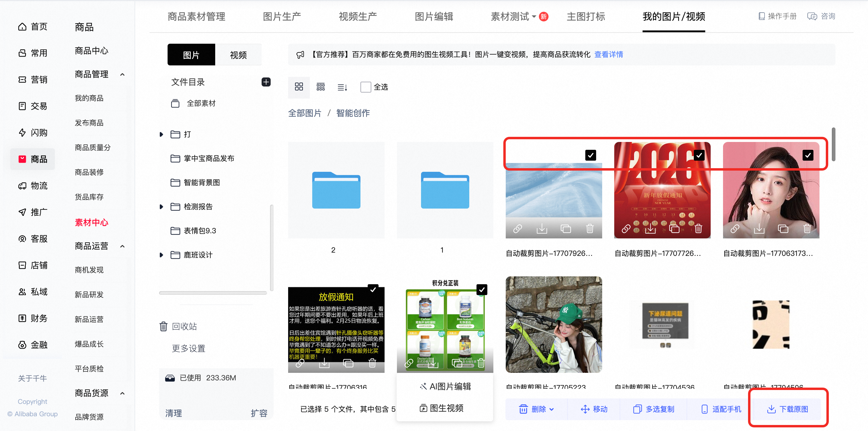Viewport: 868px width, 431px height.
Task: Click 清理 storage cleanup
Action: point(174,413)
